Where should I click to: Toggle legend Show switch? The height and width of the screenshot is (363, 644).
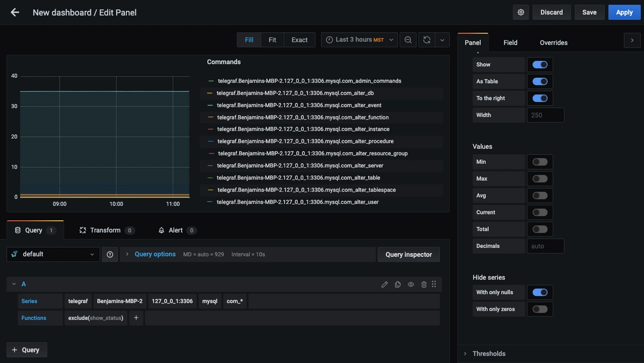(540, 64)
